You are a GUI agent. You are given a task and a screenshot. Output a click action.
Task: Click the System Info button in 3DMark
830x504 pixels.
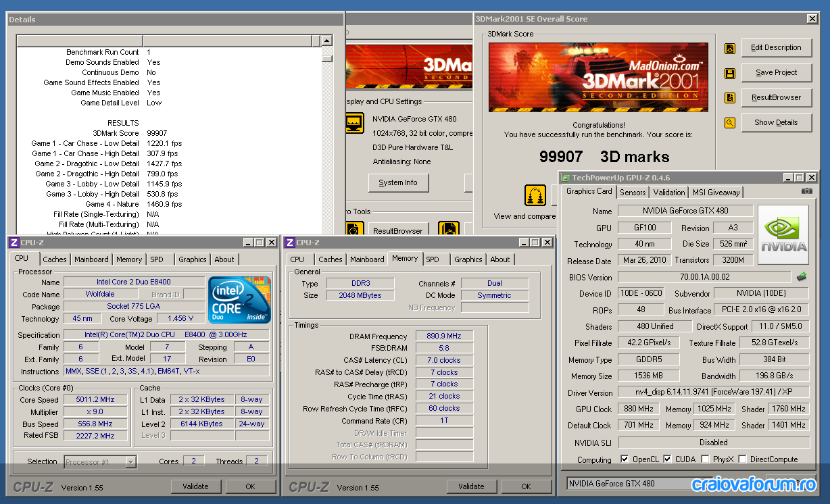(x=398, y=183)
